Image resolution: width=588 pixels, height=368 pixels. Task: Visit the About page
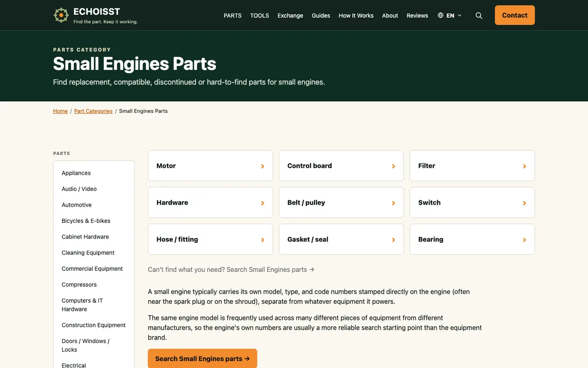pos(390,16)
